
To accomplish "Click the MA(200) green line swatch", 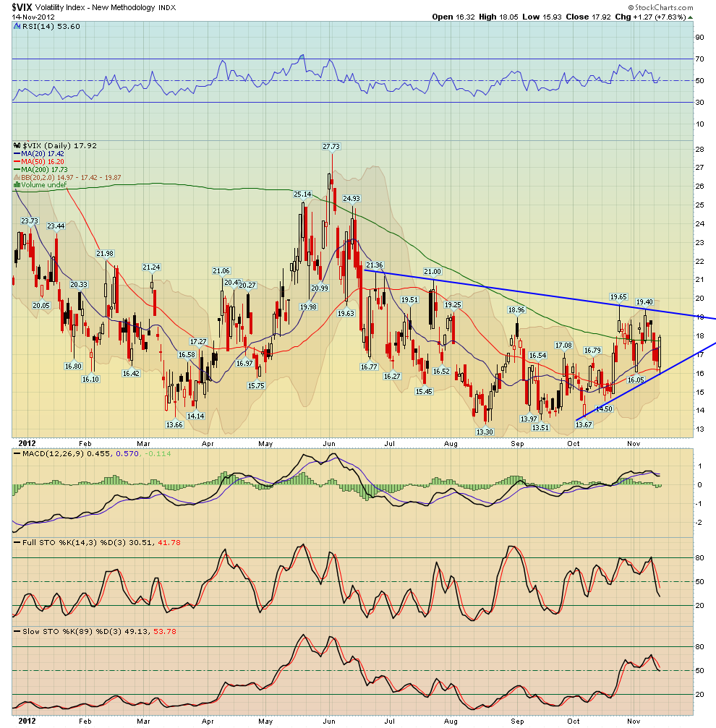I will [x=17, y=169].
